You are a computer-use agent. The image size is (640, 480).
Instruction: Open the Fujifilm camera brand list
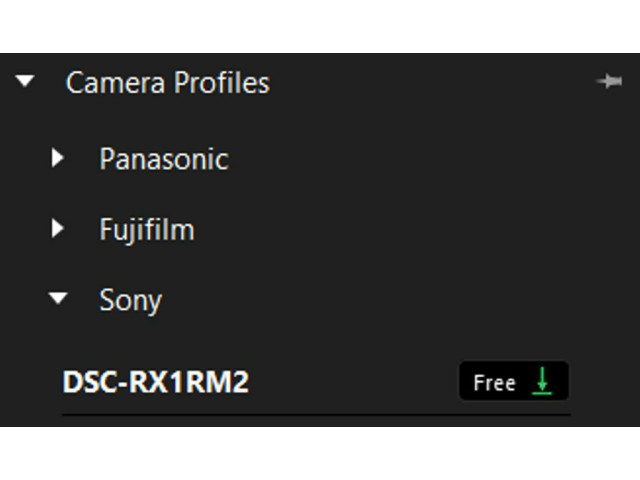point(58,229)
